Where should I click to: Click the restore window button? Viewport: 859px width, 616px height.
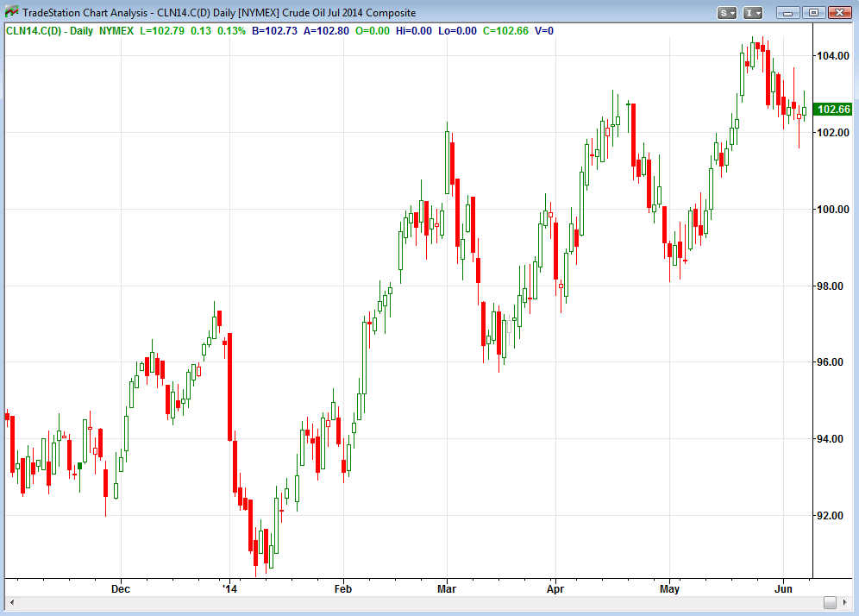pyautogui.click(x=813, y=12)
